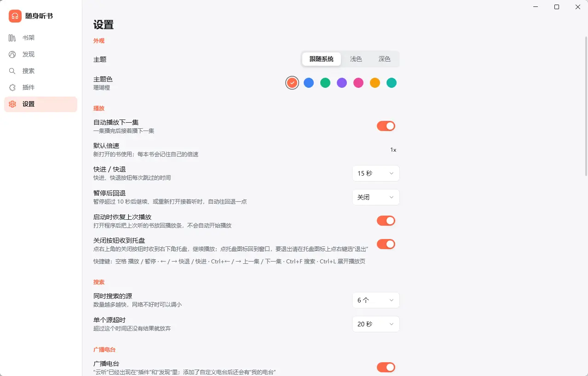588x376 pixels.
Task: Turn off the 广播电台 switch
Action: click(386, 367)
